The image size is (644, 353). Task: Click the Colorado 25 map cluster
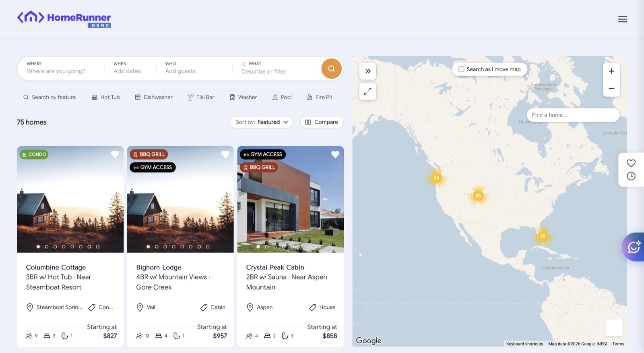tap(478, 196)
